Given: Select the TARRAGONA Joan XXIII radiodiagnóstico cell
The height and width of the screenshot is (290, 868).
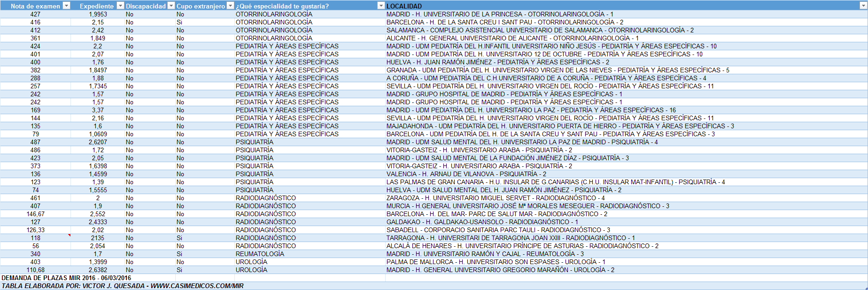Looking at the screenshot, I should point(626,238).
